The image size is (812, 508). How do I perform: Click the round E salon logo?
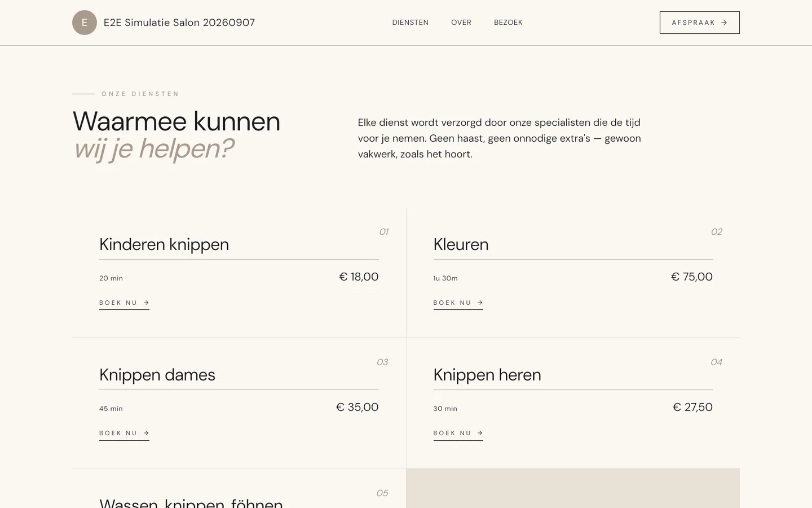[x=85, y=23]
